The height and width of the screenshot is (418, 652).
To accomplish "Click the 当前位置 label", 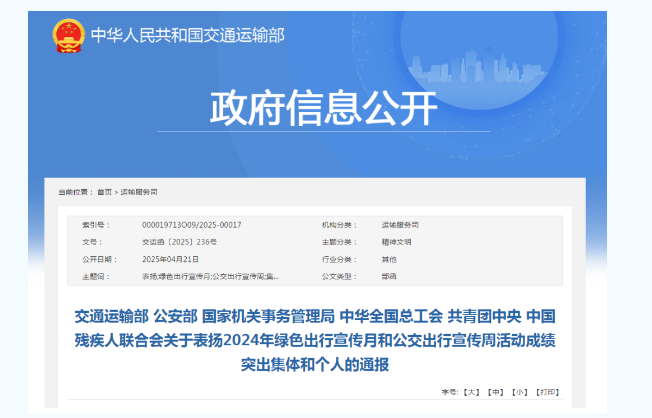I will click(72, 191).
